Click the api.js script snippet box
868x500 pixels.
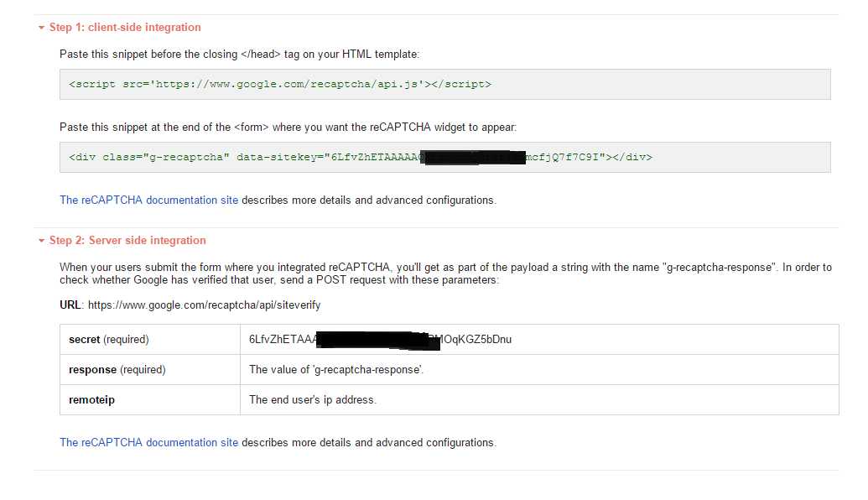point(444,84)
